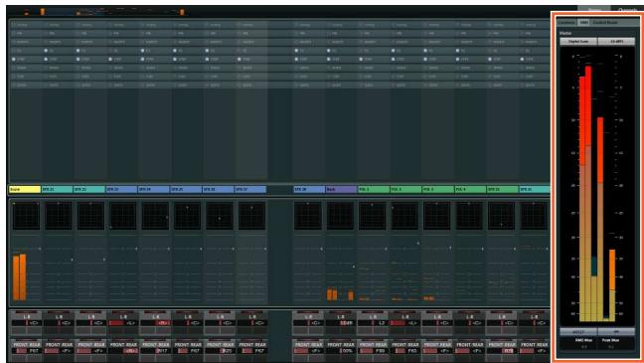Select the FOL 4 channel label
Screen dimensions: 644x363
470,190
